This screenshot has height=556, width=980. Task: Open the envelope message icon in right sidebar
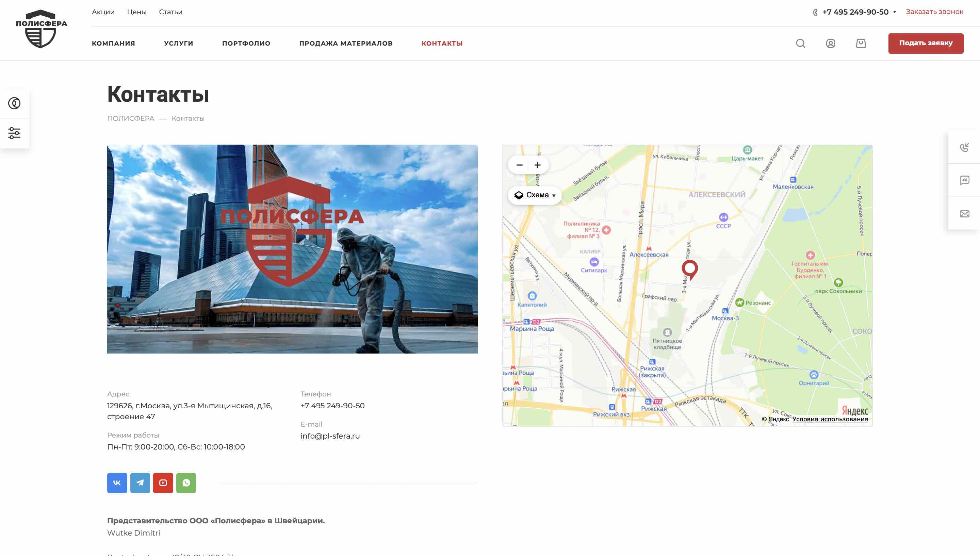[964, 214]
